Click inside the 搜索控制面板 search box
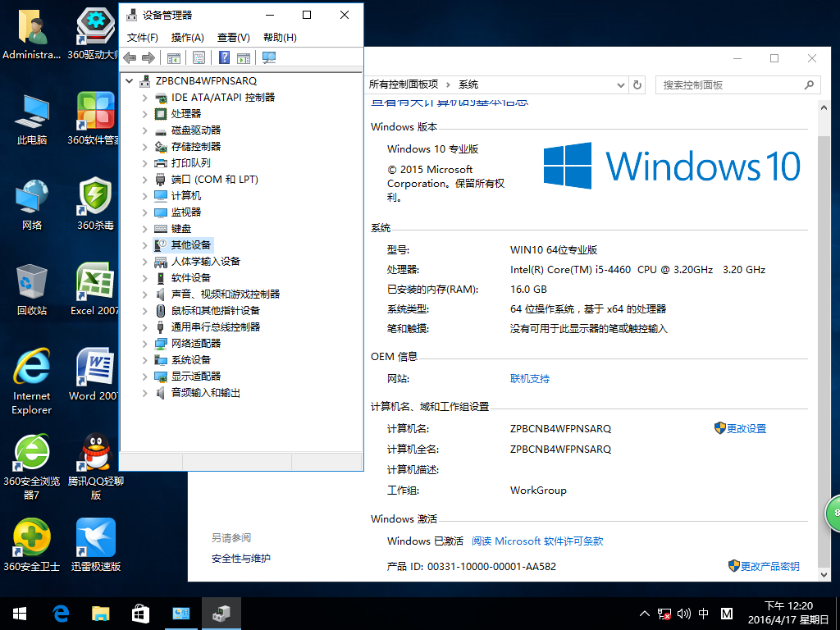Viewport: 840px width, 630px height. pos(730,84)
